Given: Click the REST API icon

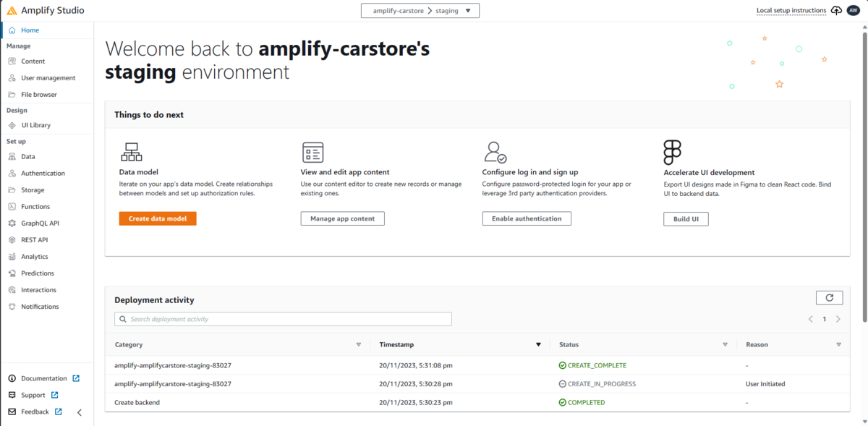Looking at the screenshot, I should pos(12,240).
